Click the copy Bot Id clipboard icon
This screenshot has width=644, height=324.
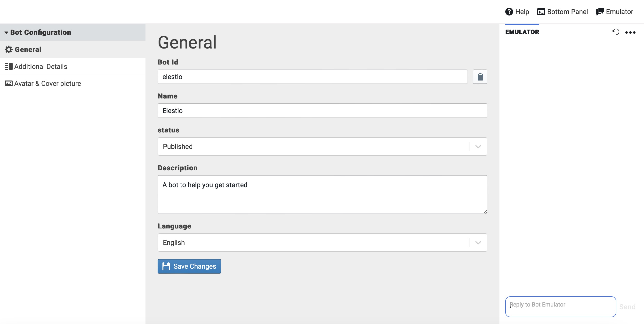(480, 76)
